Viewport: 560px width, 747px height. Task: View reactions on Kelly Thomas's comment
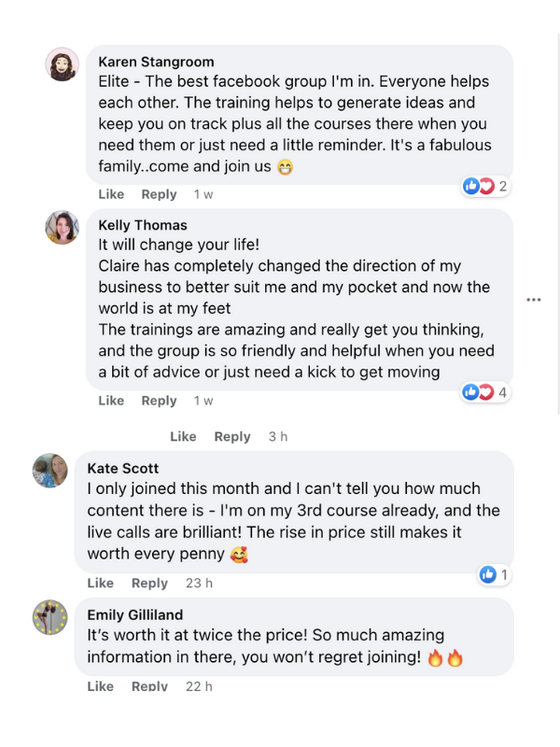click(485, 392)
